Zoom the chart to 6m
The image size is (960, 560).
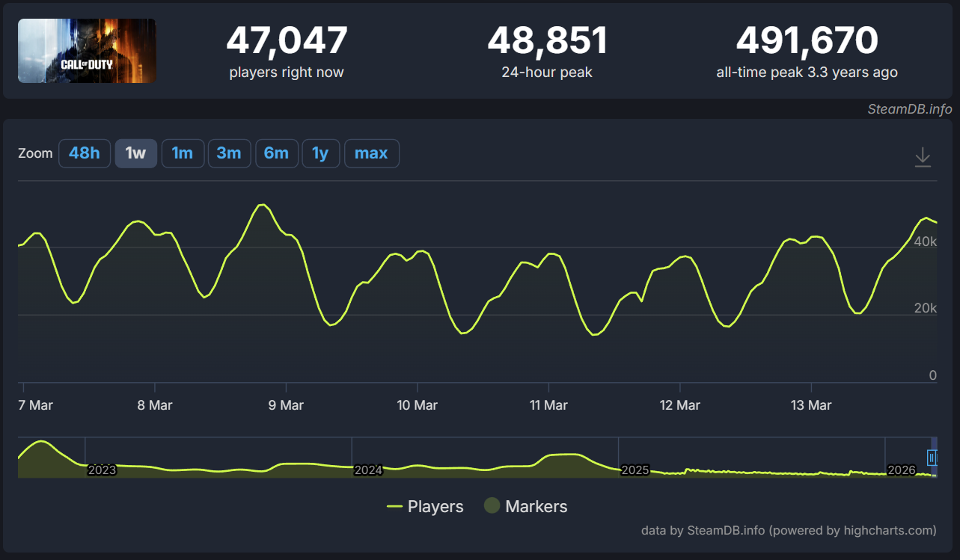click(x=276, y=153)
